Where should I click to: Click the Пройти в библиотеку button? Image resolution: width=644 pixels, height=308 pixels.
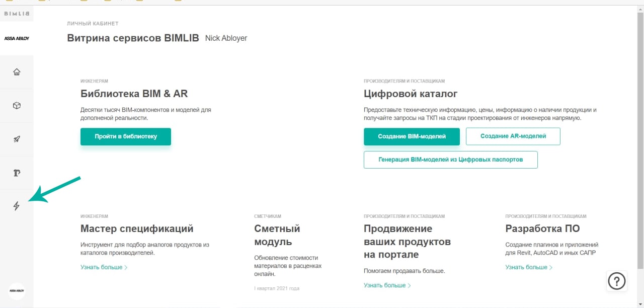[x=126, y=136]
